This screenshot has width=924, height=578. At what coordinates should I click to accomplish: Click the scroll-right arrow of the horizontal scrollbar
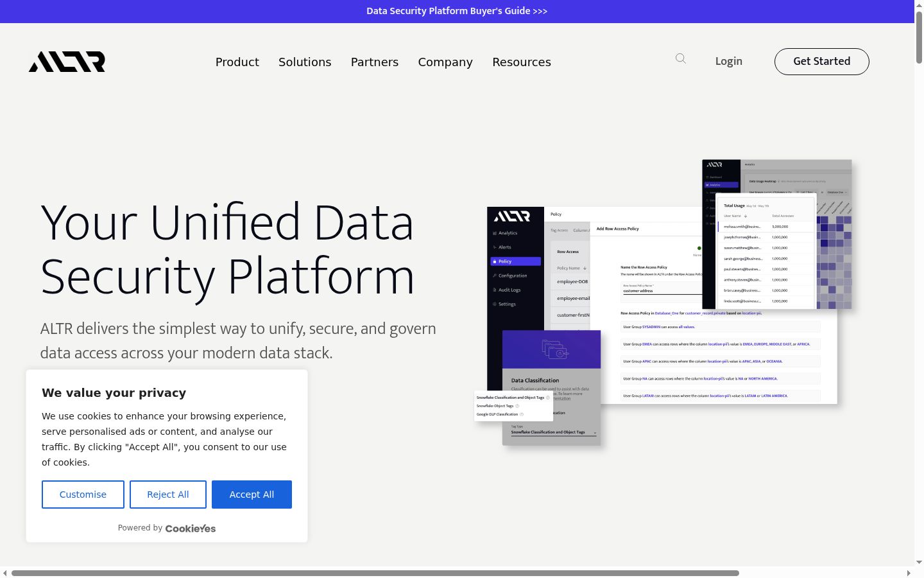(x=909, y=573)
